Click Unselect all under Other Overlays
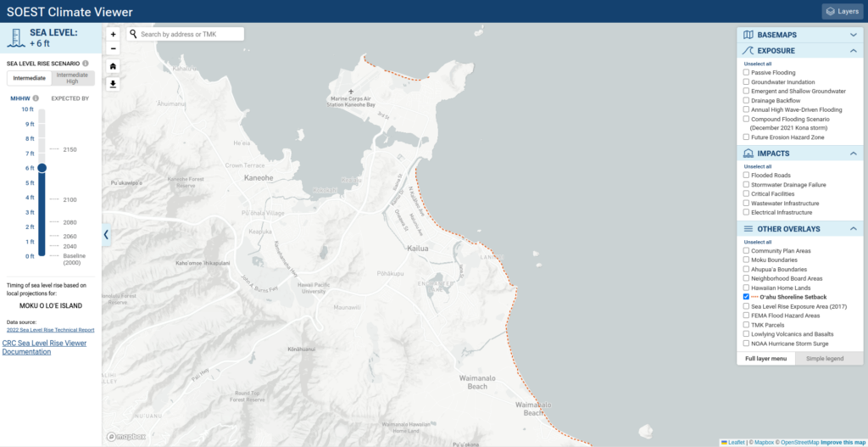Screen dimensions: 868x447 pos(756,242)
